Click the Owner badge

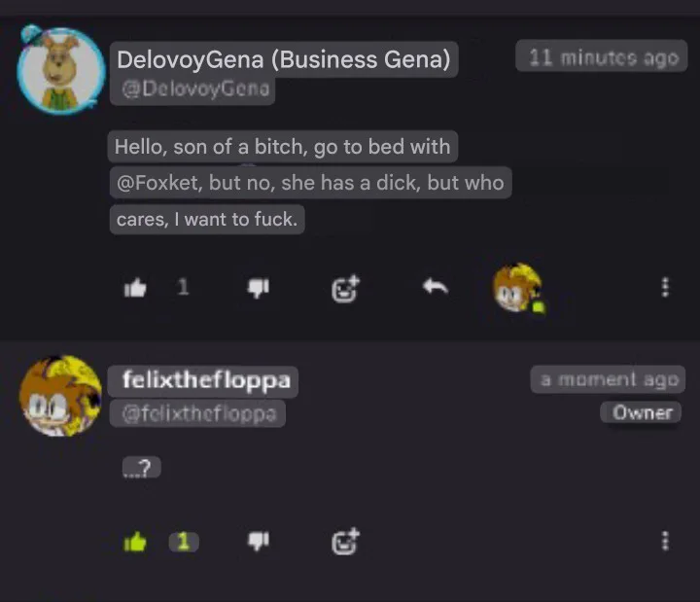(x=642, y=412)
